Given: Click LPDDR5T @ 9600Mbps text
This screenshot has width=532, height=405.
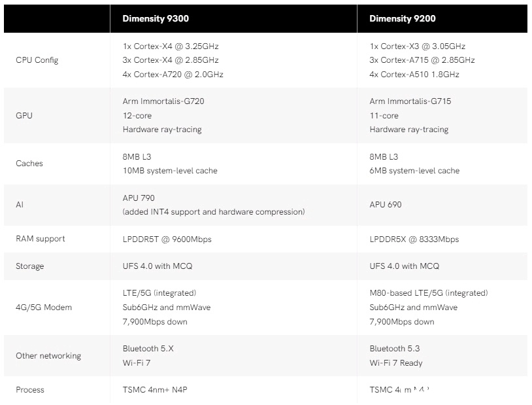Looking at the screenshot, I should click(x=167, y=239).
